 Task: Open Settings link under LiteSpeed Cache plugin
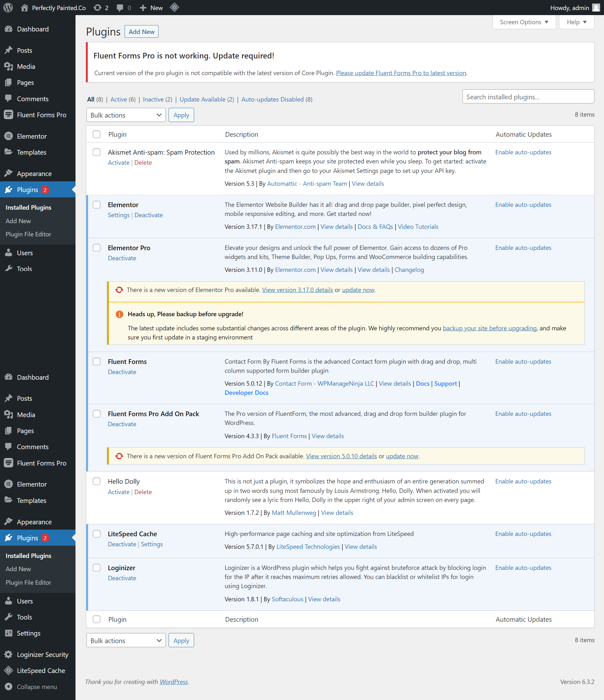coord(152,544)
